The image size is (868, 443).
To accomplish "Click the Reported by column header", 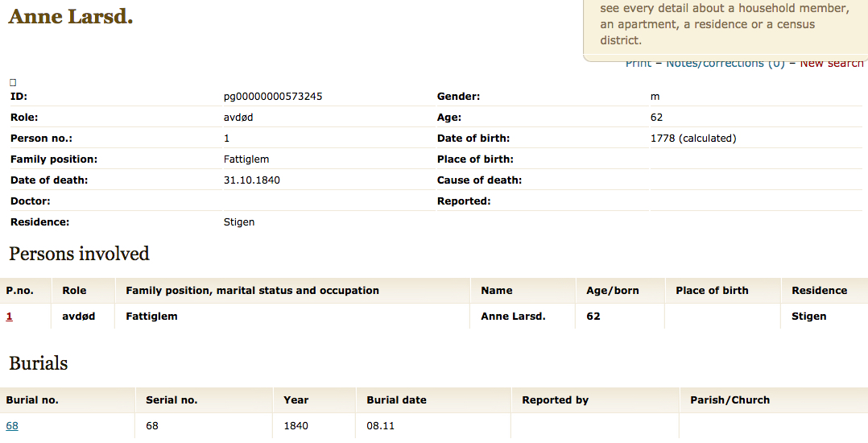I will click(x=556, y=400).
